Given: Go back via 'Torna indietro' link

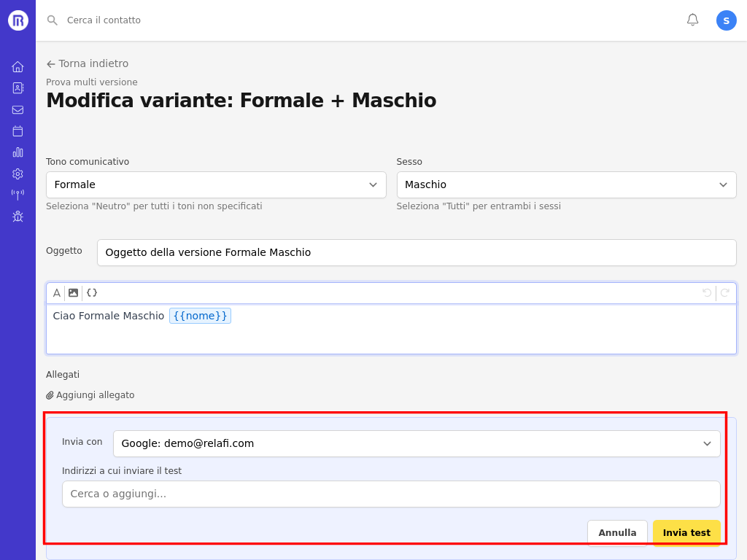Looking at the screenshot, I should click(87, 63).
